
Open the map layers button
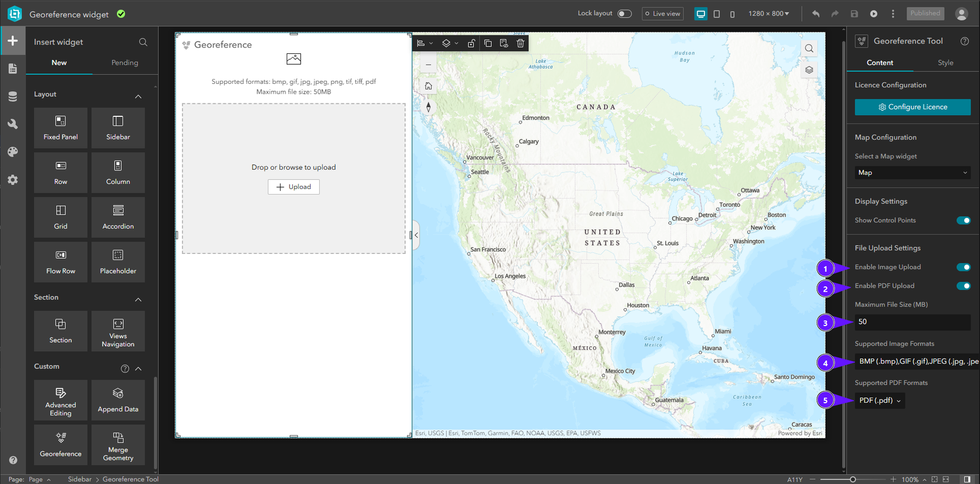click(809, 70)
